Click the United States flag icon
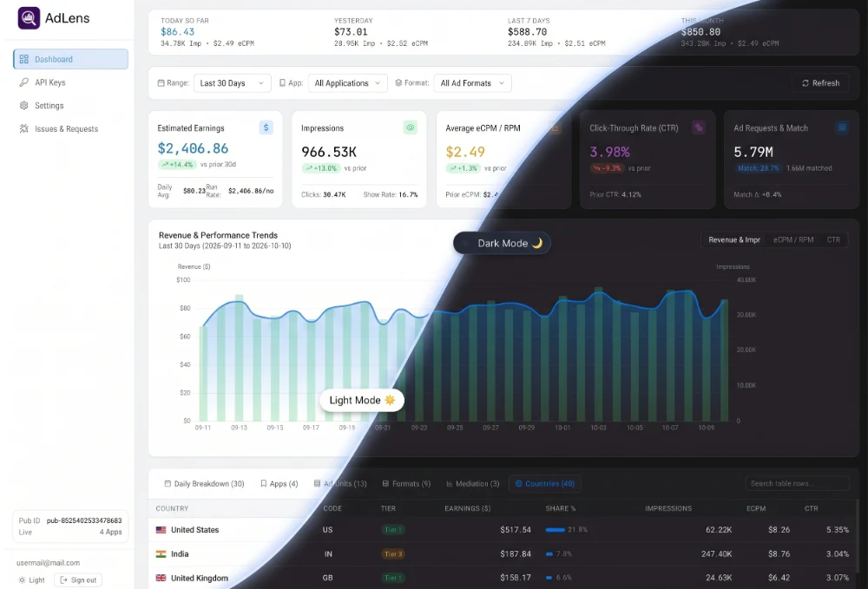 [x=161, y=530]
